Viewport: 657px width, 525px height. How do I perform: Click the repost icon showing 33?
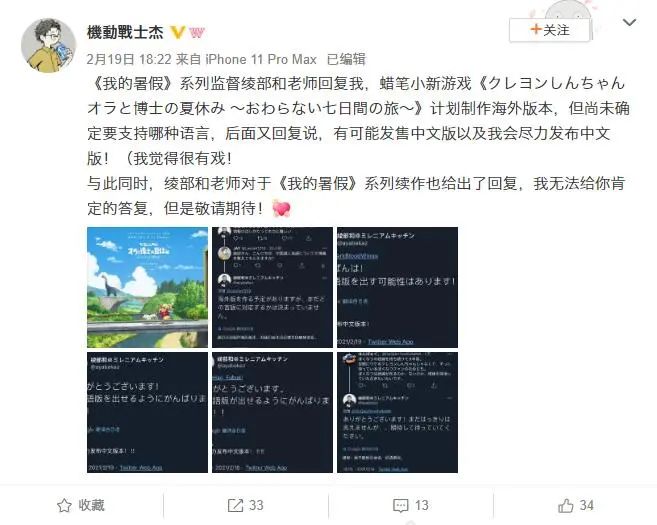click(246, 505)
